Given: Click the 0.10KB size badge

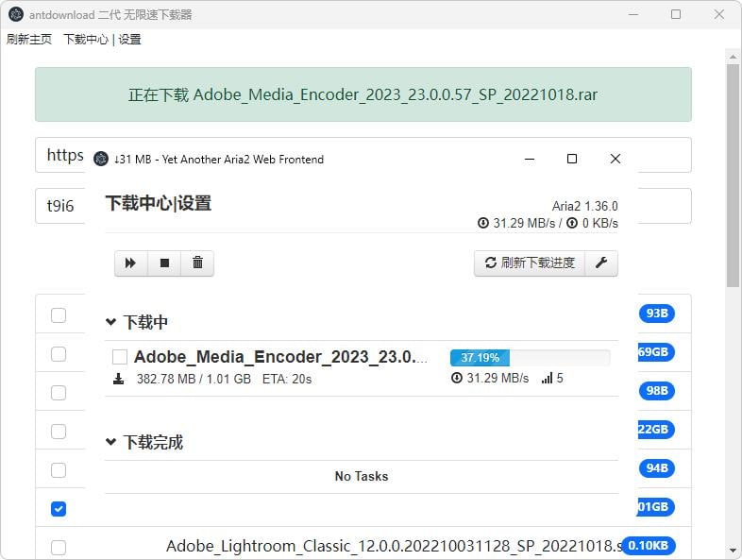Looking at the screenshot, I should pos(648,545).
